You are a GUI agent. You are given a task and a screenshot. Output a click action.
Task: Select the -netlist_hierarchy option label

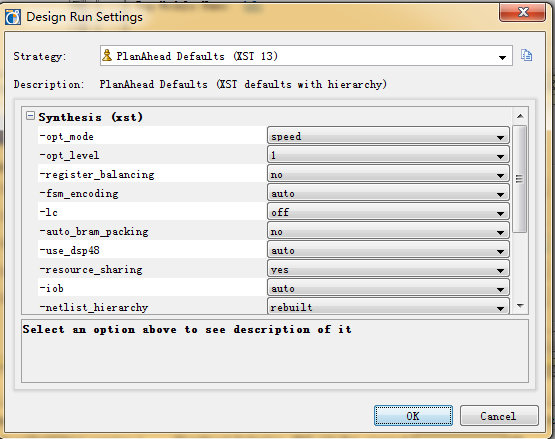94,307
